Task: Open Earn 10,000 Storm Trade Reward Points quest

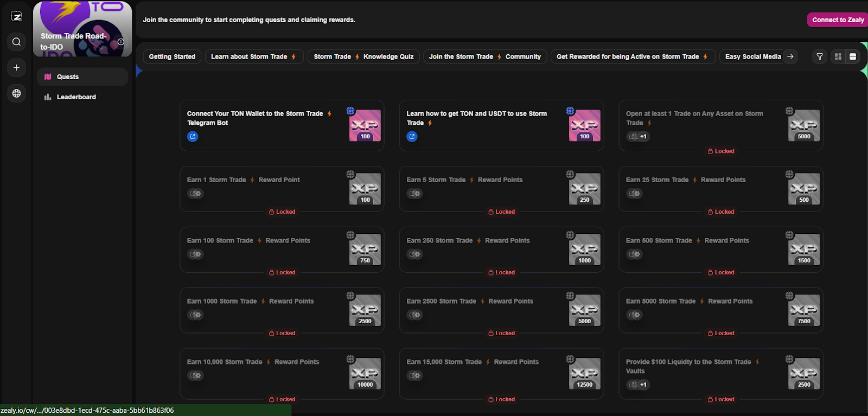Action: pyautogui.click(x=253, y=362)
